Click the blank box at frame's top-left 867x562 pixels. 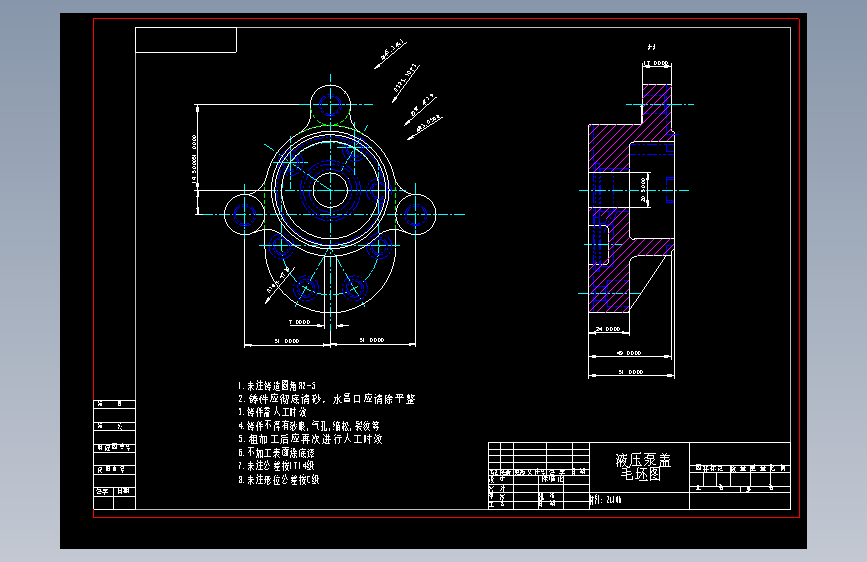pyautogui.click(x=186, y=40)
